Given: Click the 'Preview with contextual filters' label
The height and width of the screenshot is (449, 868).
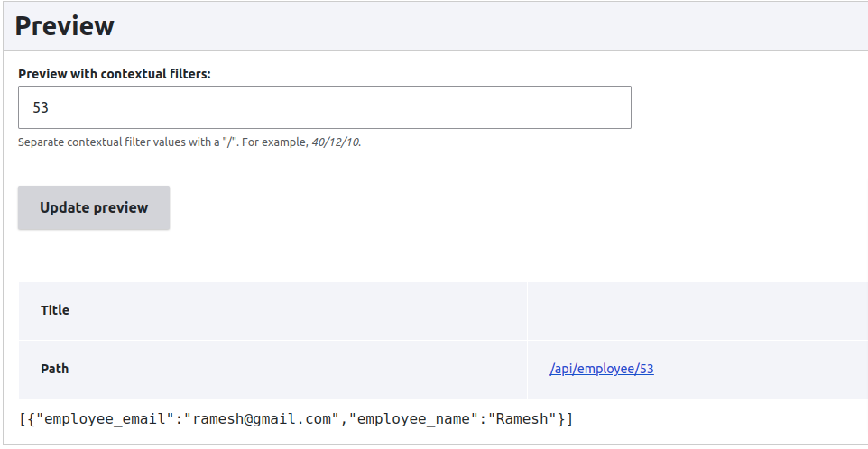Looking at the screenshot, I should (x=114, y=74).
